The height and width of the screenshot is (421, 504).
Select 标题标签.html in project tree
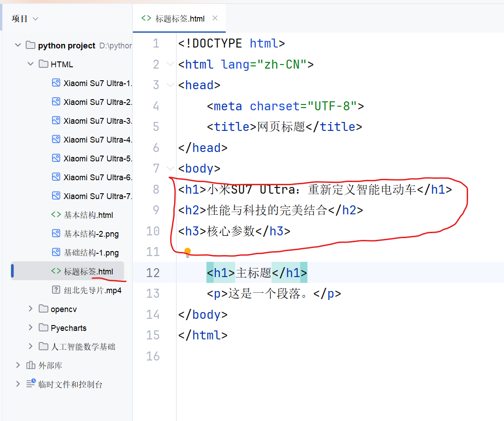pos(88,271)
